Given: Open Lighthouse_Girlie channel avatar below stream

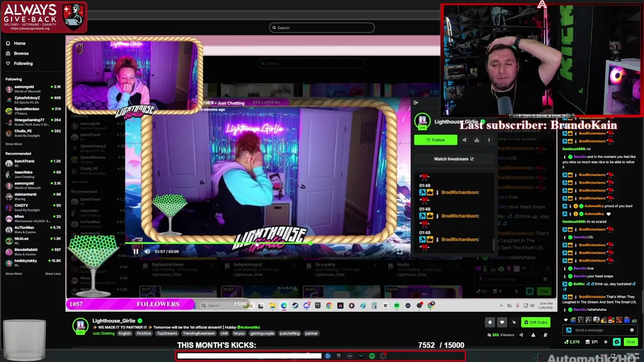Looking at the screenshot, I should click(80, 326).
